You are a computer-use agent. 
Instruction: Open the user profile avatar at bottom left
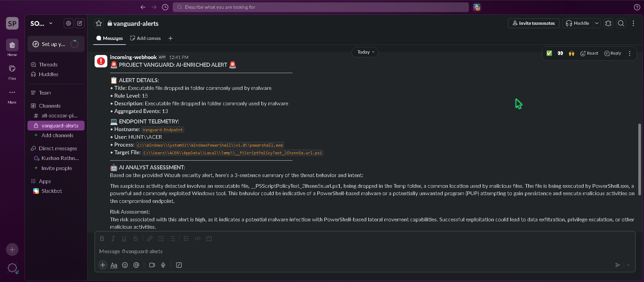tap(12, 268)
